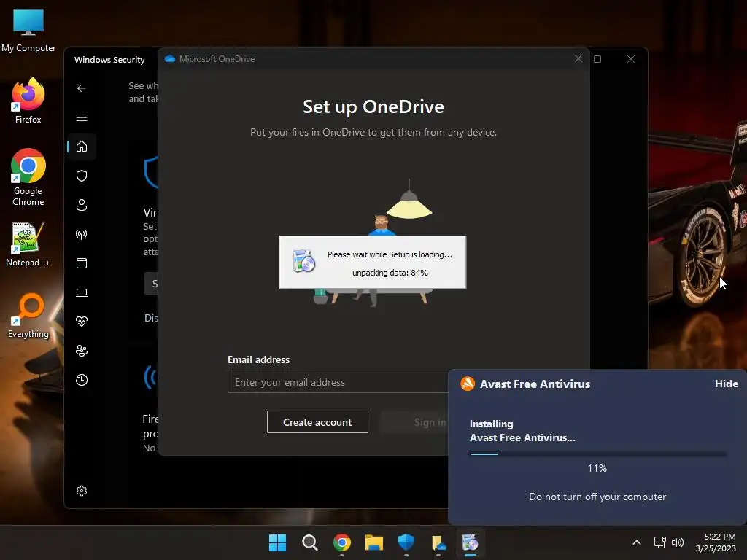Image resolution: width=747 pixels, height=560 pixels.
Task: Open Firewall & network protection sidebar icon
Action: click(82, 234)
